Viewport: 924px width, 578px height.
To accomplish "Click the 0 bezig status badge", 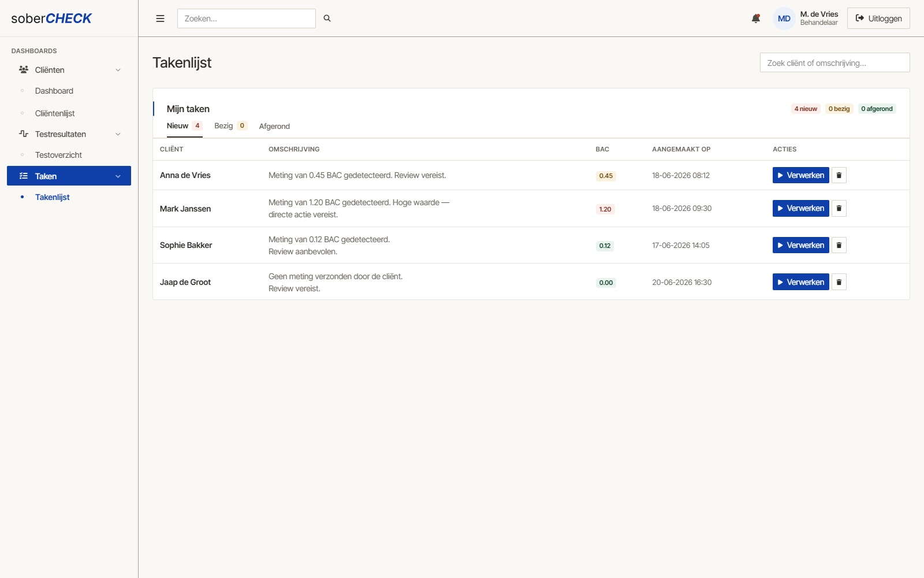I will coord(839,109).
